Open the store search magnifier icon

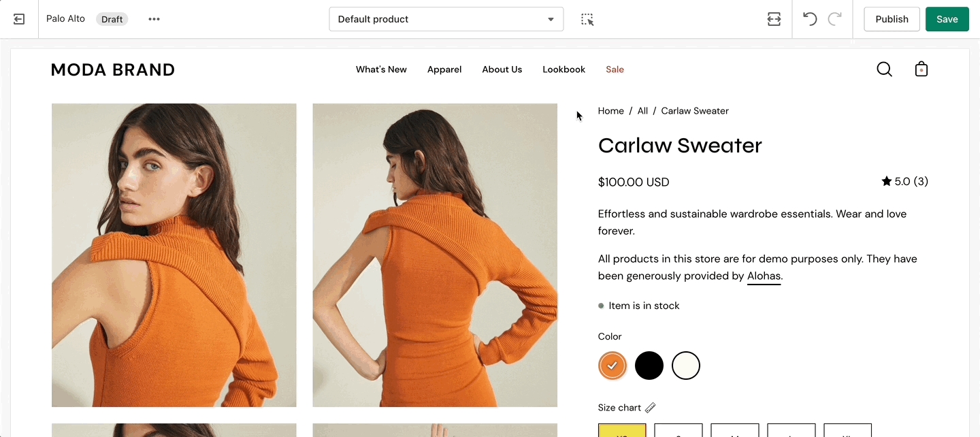(x=884, y=69)
